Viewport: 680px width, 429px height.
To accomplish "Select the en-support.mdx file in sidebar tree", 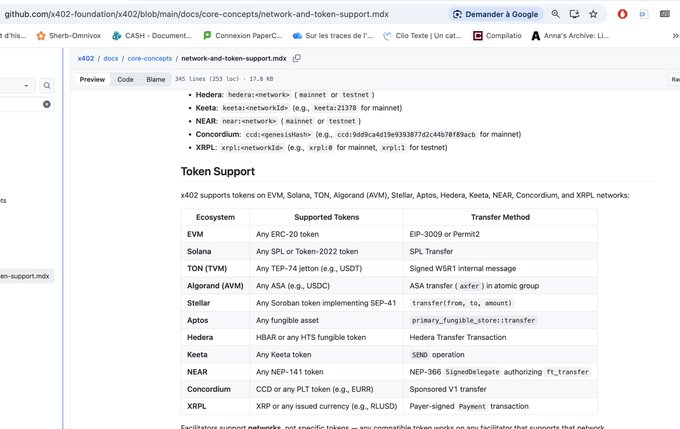I will click(25, 276).
